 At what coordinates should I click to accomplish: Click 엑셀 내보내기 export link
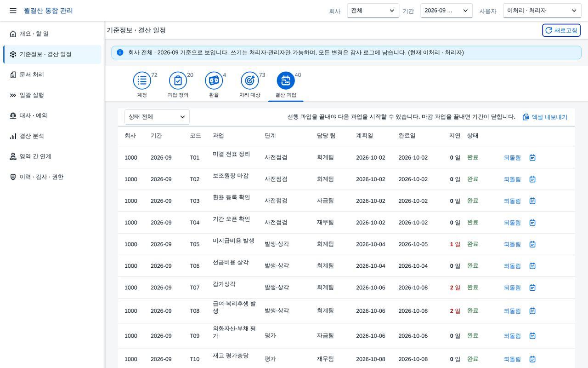(545, 117)
